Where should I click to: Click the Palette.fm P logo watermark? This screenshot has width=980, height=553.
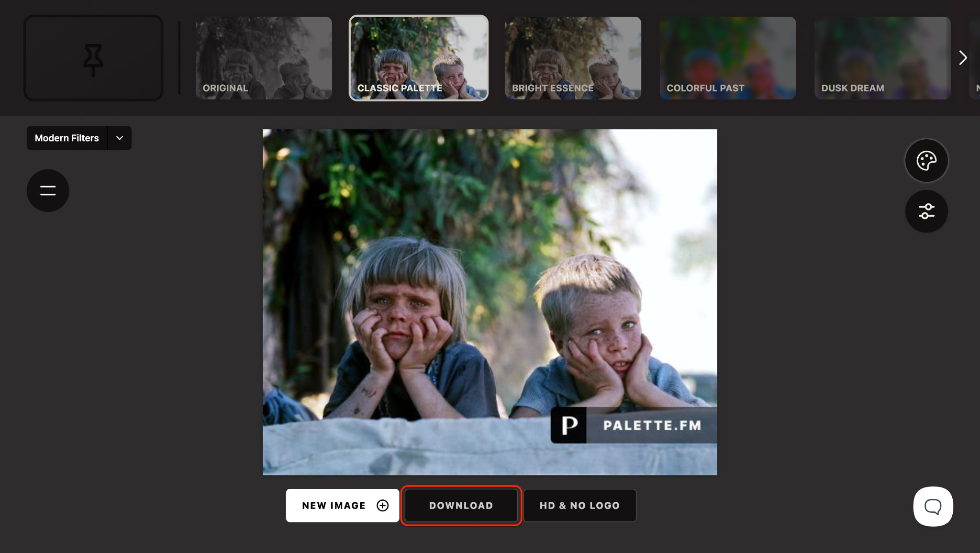tap(568, 425)
